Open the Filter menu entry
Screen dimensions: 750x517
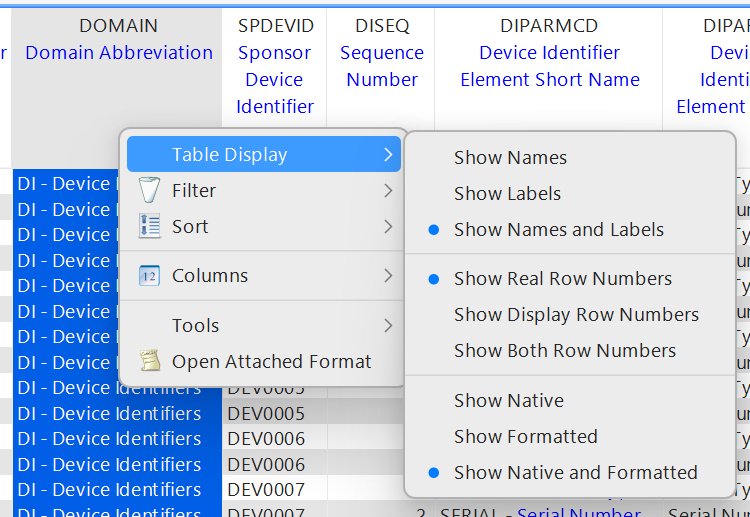coord(264,190)
